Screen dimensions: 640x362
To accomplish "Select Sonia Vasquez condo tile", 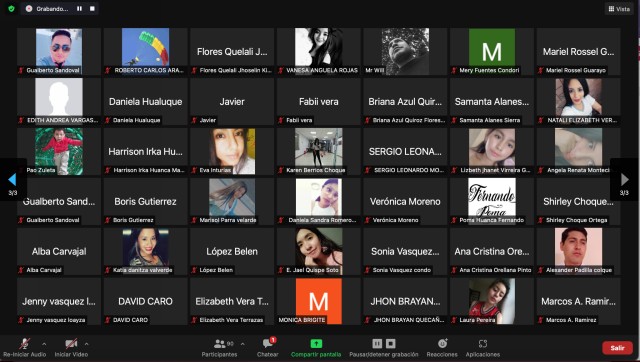I will [x=405, y=251].
